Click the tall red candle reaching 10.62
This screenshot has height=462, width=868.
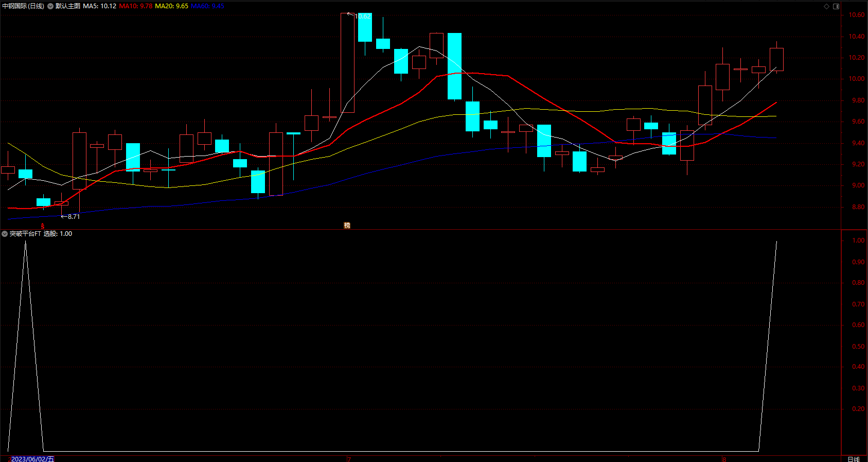(347, 62)
